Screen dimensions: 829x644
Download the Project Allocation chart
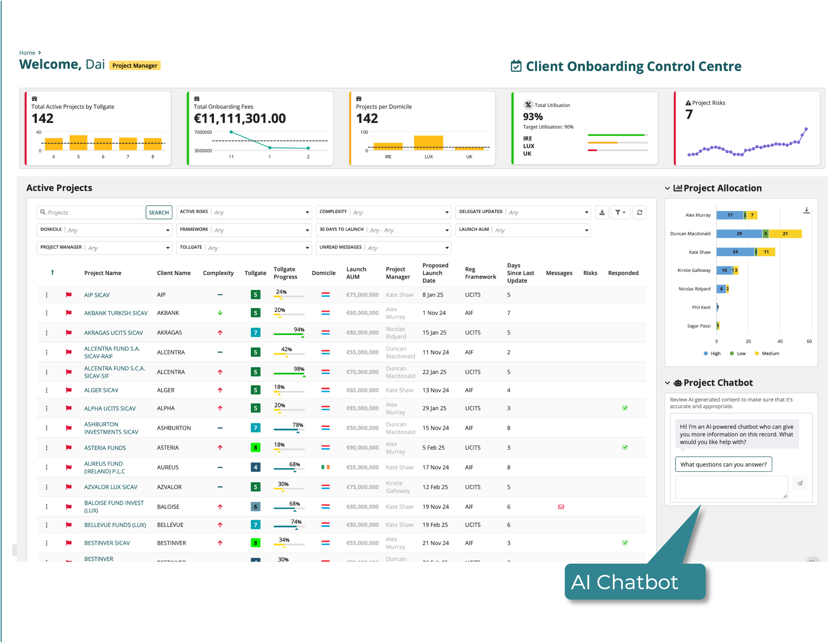pyautogui.click(x=806, y=210)
